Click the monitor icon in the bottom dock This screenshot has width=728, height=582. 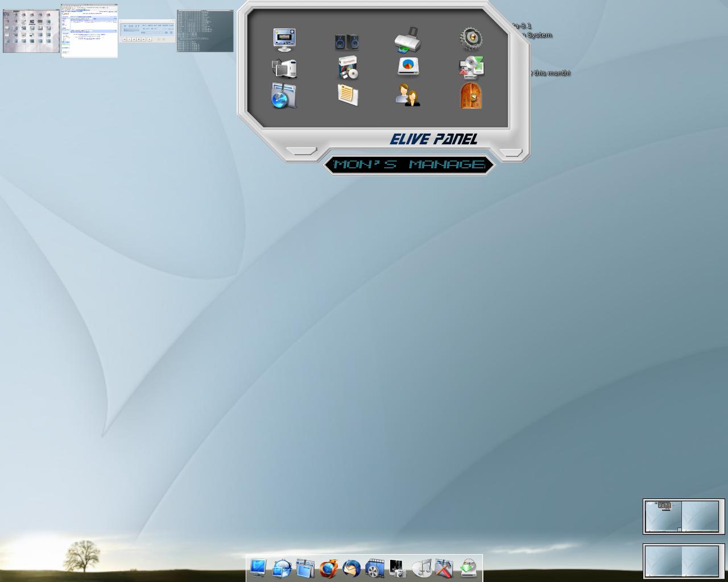258,568
